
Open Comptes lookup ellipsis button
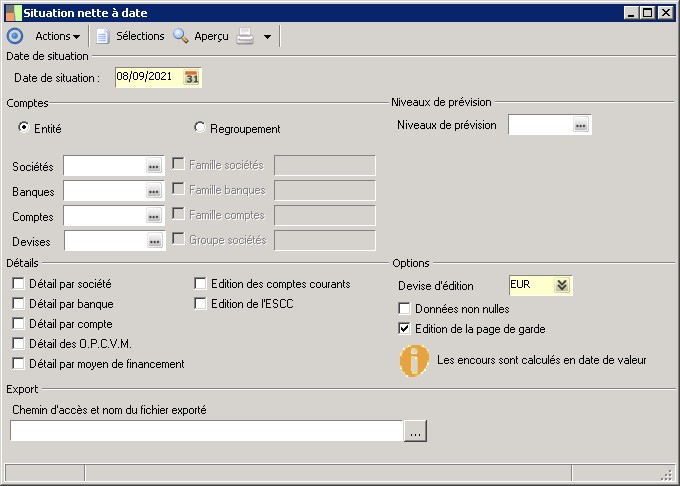tap(154, 216)
